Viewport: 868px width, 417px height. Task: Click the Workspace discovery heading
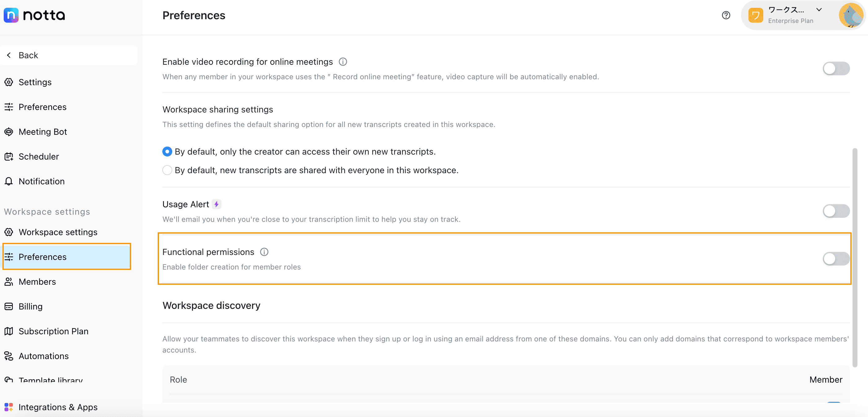point(211,305)
